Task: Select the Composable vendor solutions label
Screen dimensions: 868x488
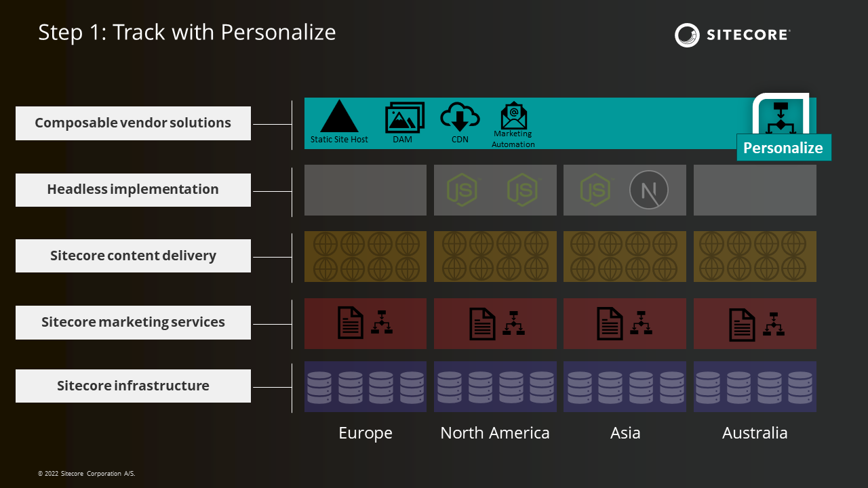Action: point(133,123)
